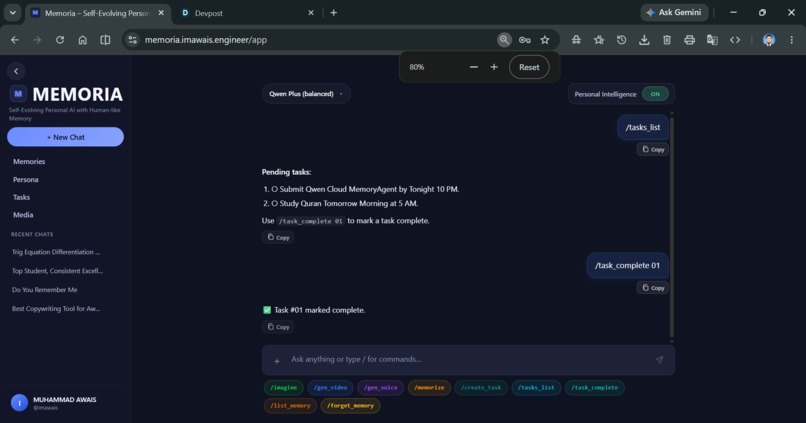Copy the /task_complete 01 message

653,288
